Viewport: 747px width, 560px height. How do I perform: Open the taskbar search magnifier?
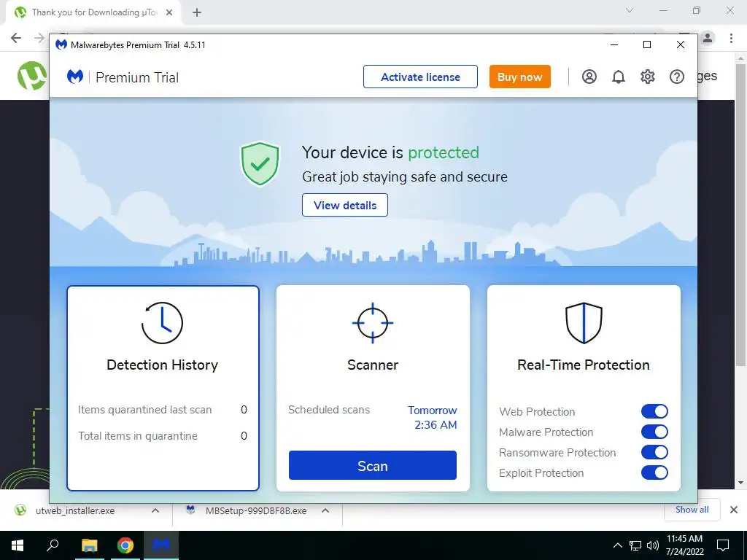tap(53, 545)
